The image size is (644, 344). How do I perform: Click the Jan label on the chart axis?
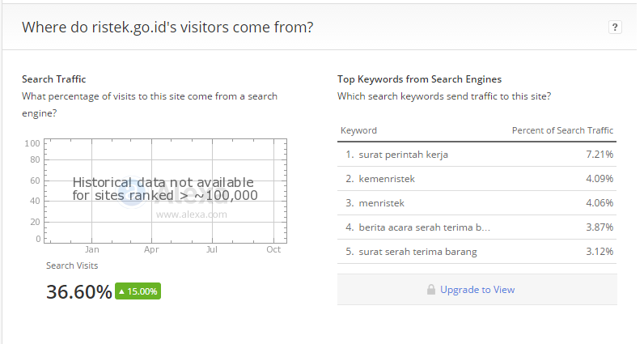coord(91,249)
